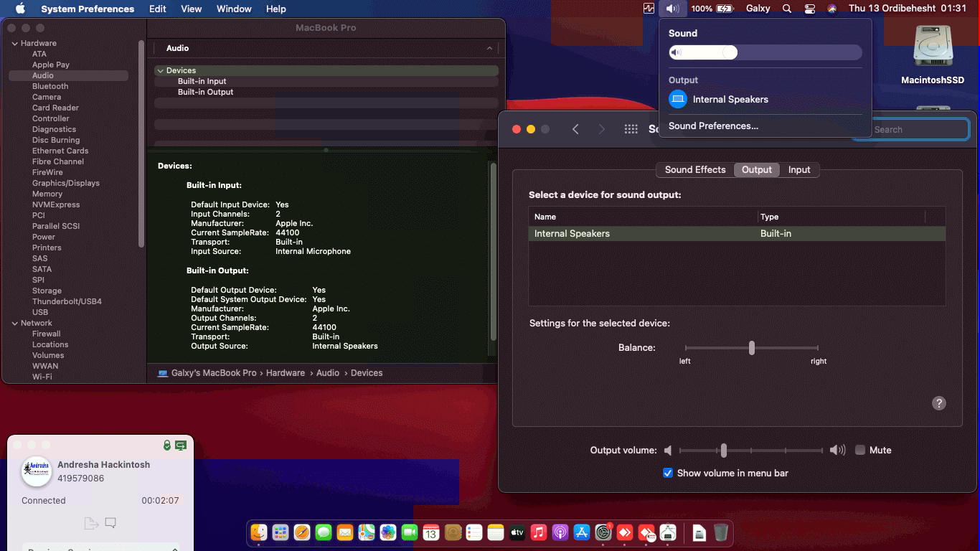Select Built-in Output under Devices

pyautogui.click(x=206, y=93)
